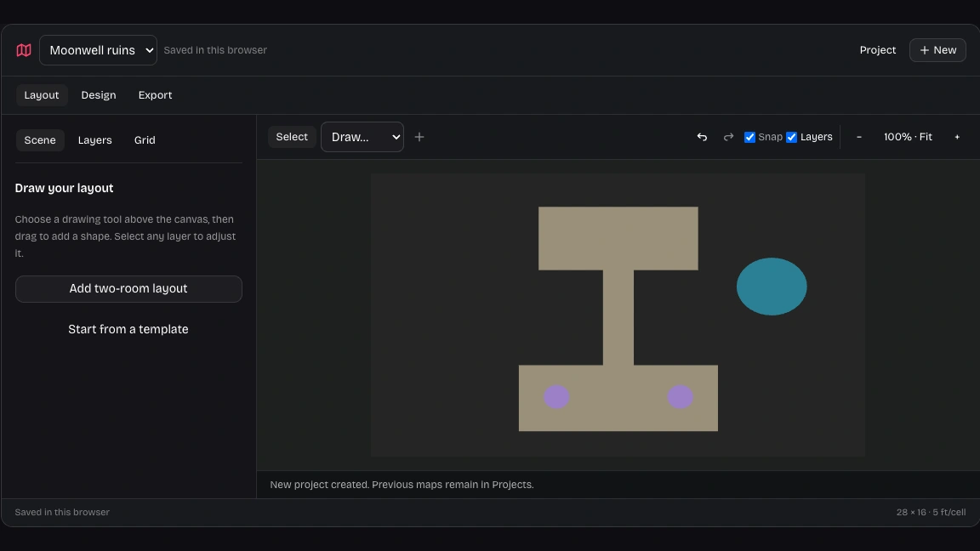
Task: Open the Grid sub-tab
Action: [x=145, y=140]
